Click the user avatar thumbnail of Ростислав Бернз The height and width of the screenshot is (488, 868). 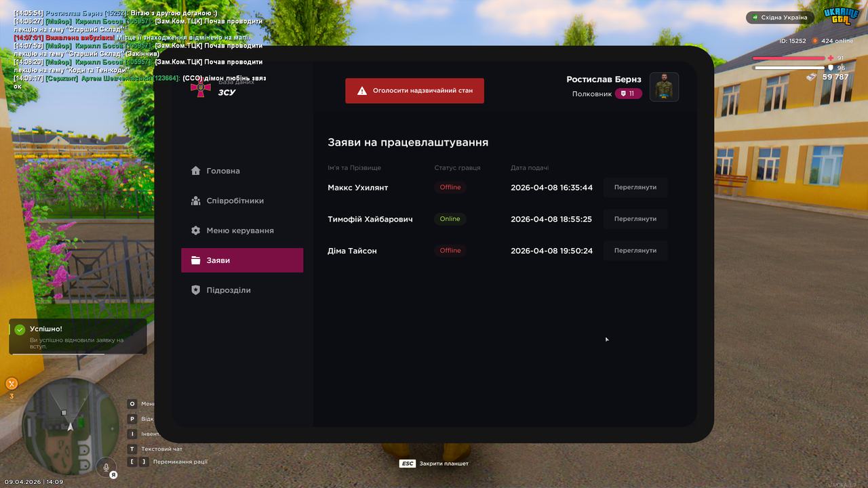point(664,87)
